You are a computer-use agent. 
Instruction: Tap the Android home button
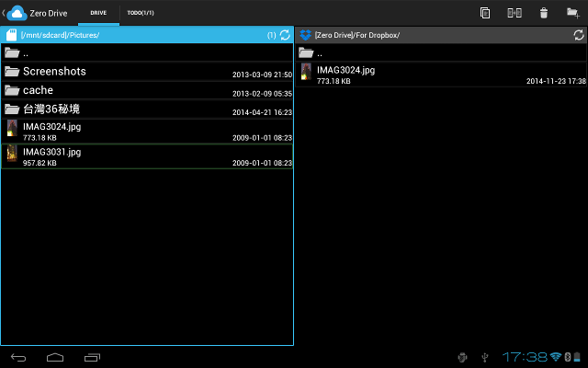click(55, 358)
